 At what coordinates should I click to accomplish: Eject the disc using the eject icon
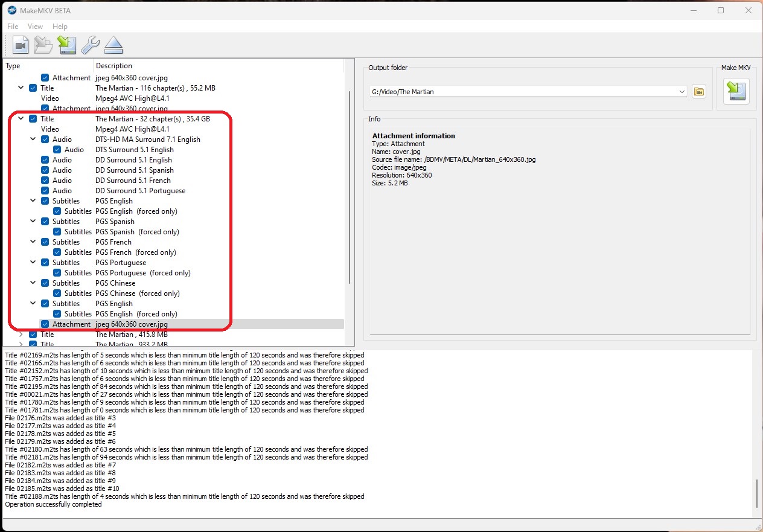pos(113,45)
